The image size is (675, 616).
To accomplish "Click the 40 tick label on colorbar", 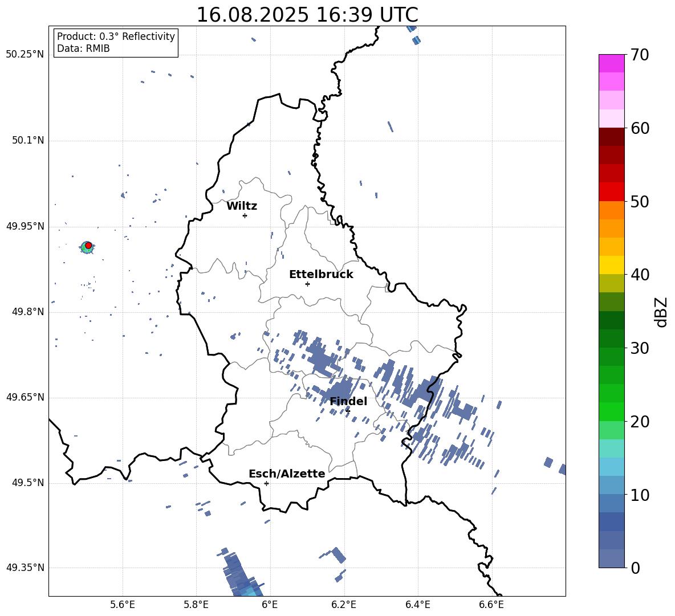I will pos(640,275).
